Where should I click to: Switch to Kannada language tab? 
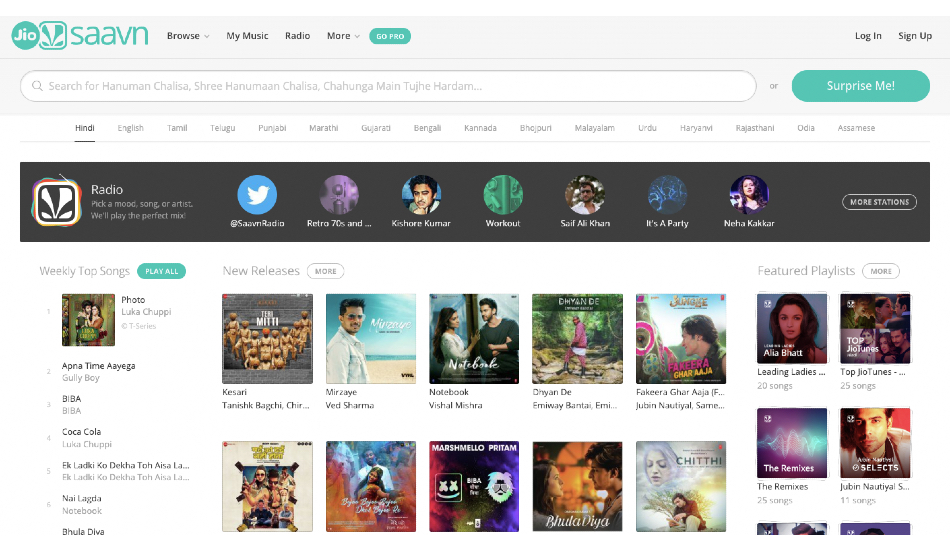480,128
